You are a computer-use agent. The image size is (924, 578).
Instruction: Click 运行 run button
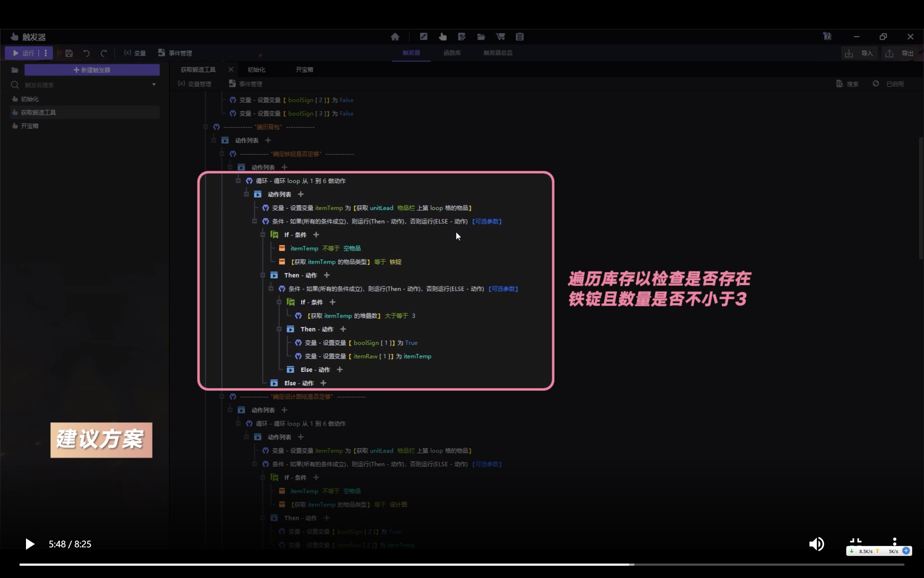pyautogui.click(x=24, y=53)
